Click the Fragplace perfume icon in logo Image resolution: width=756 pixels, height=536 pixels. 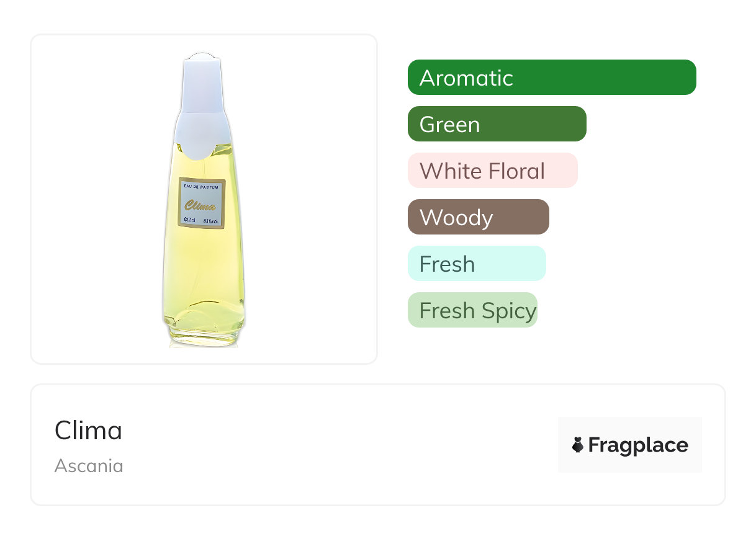578,445
